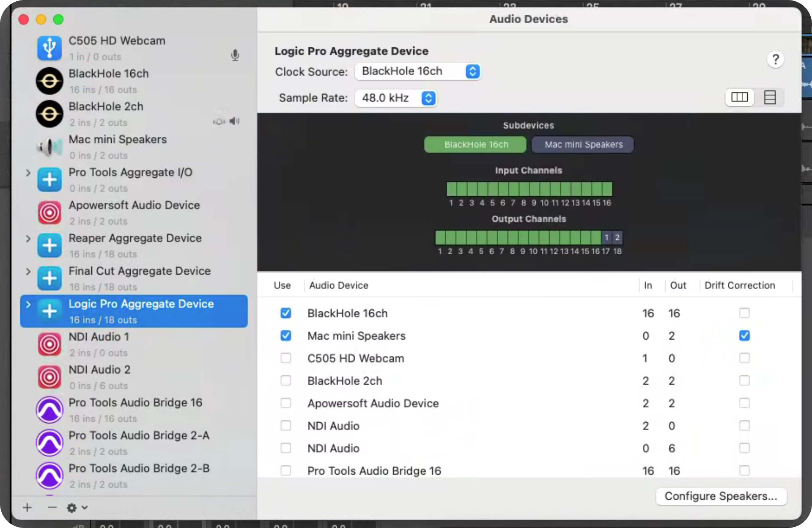Select the Mac mini Speakers subdevice tab
Viewport: 812px width, 528px height.
point(583,144)
